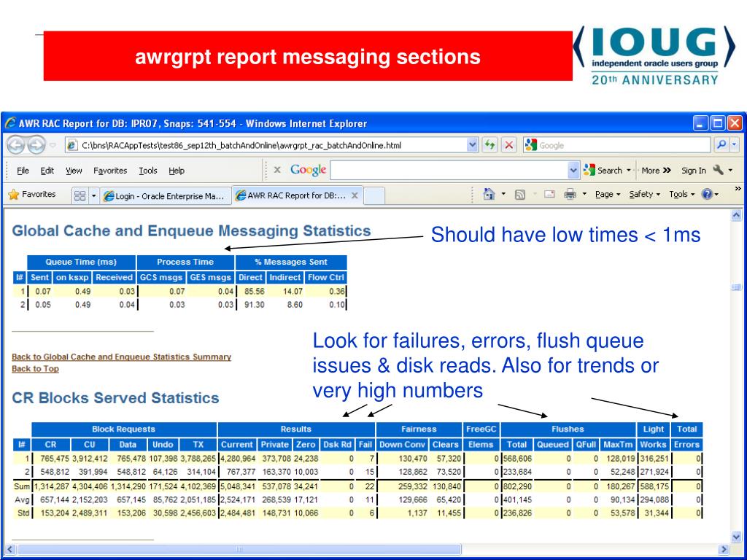747x560 pixels.
Task: Click the 128,019 MaxTm value
Action: point(622,459)
